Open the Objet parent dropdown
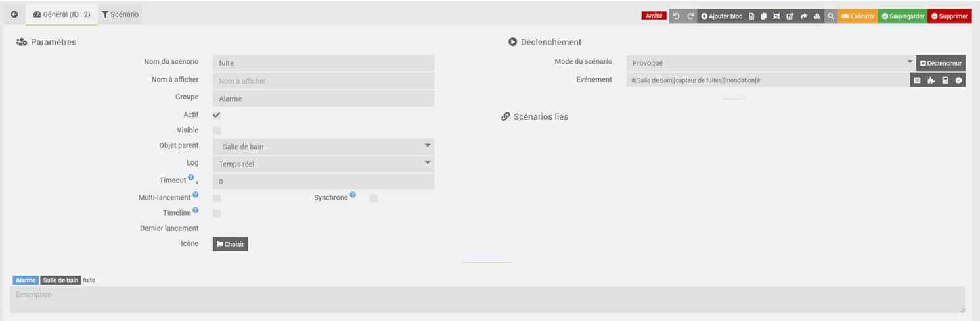Viewport: 980px width, 321px height. (323, 147)
